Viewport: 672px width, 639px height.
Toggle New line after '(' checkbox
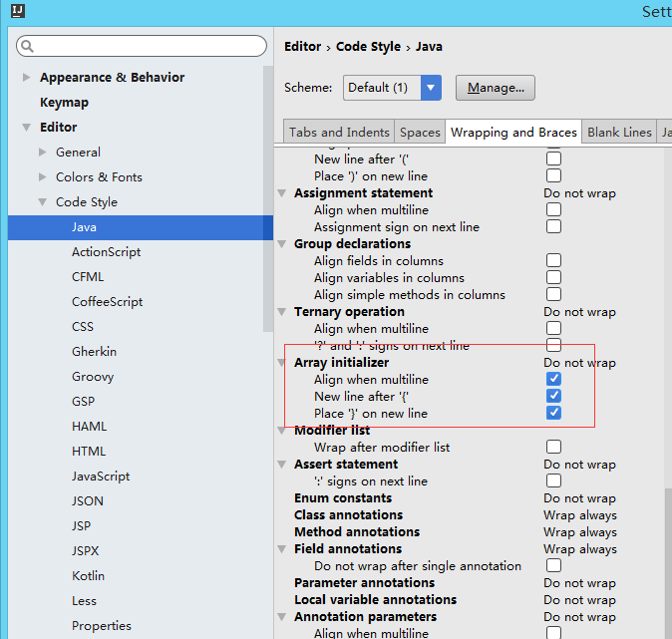point(553,159)
